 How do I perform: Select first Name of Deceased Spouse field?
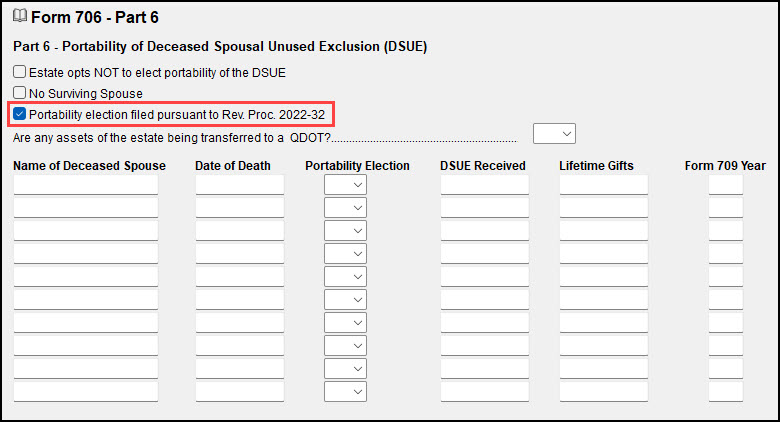tap(86, 185)
